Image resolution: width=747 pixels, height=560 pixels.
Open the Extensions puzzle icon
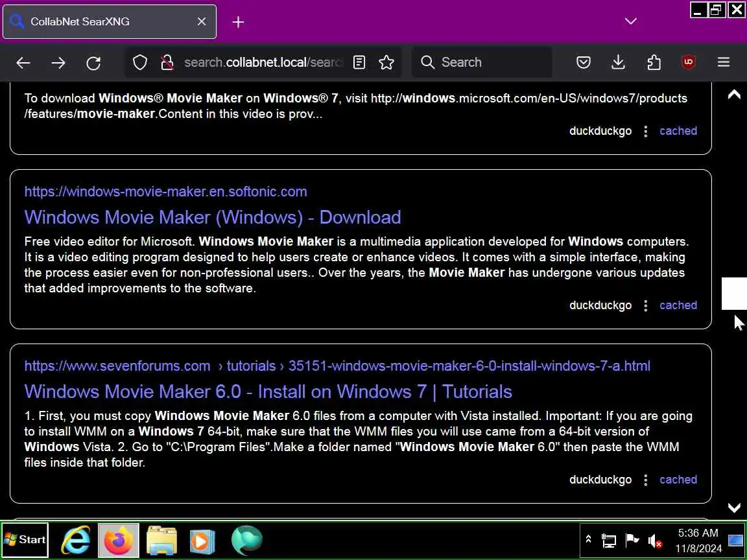(654, 62)
